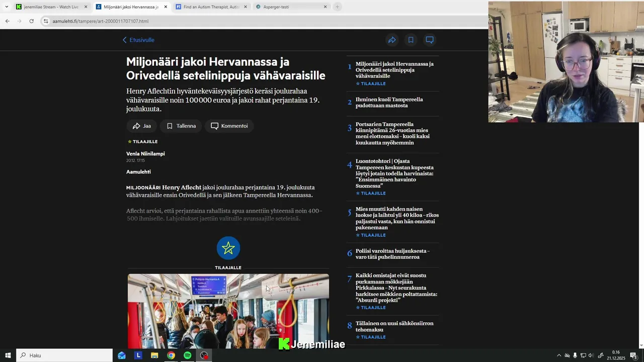Image resolution: width=644 pixels, height=362 pixels.
Task: Open top story 1 Miljonääri jakoi Hervannassa
Action: click(x=394, y=70)
